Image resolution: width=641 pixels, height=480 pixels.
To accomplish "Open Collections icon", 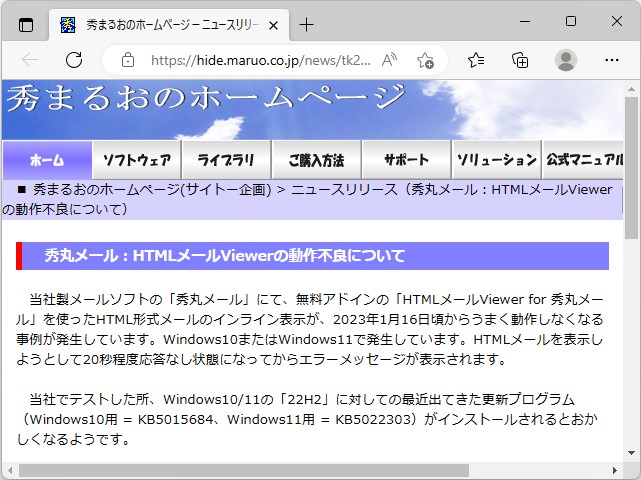I will [520, 60].
